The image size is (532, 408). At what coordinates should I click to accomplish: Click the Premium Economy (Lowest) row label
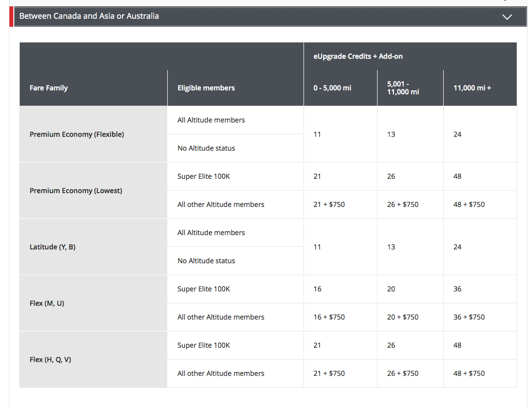76,191
